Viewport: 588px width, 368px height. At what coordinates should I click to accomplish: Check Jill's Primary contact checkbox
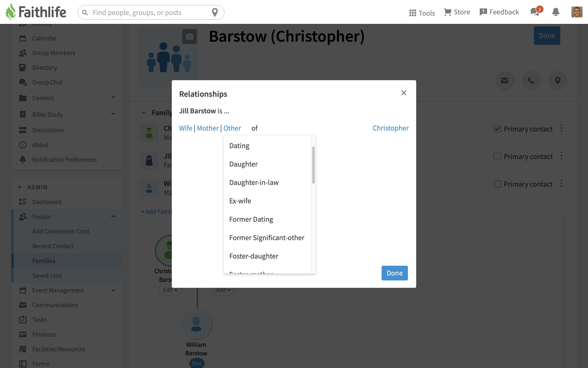(497, 157)
